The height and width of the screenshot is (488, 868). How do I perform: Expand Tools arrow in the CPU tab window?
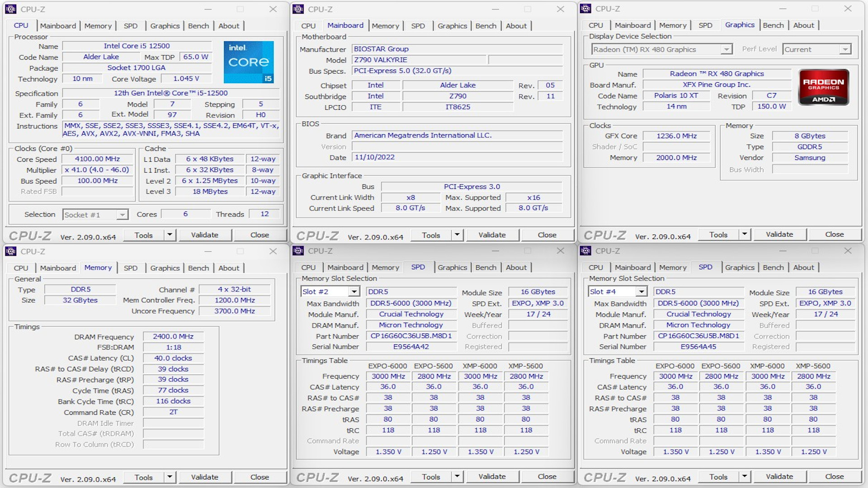170,235
